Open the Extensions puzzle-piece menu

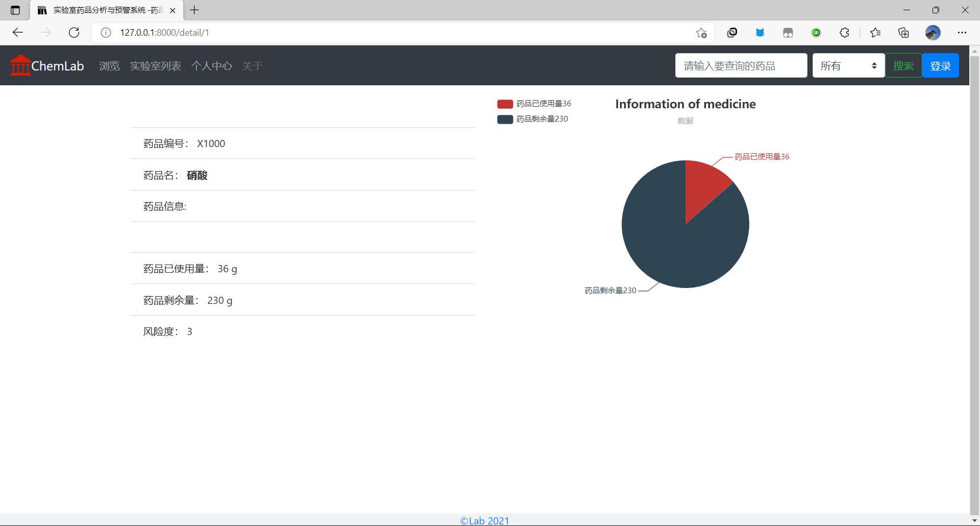pyautogui.click(x=844, y=33)
